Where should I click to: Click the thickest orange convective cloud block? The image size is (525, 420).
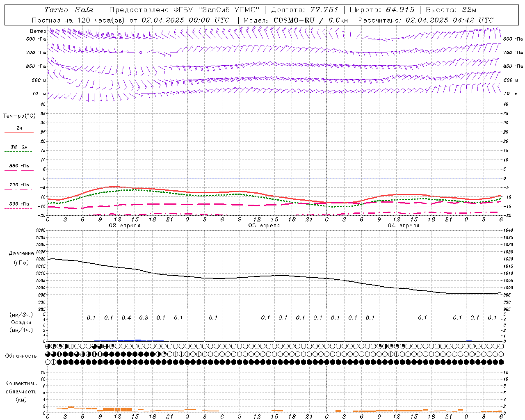pos(117,409)
